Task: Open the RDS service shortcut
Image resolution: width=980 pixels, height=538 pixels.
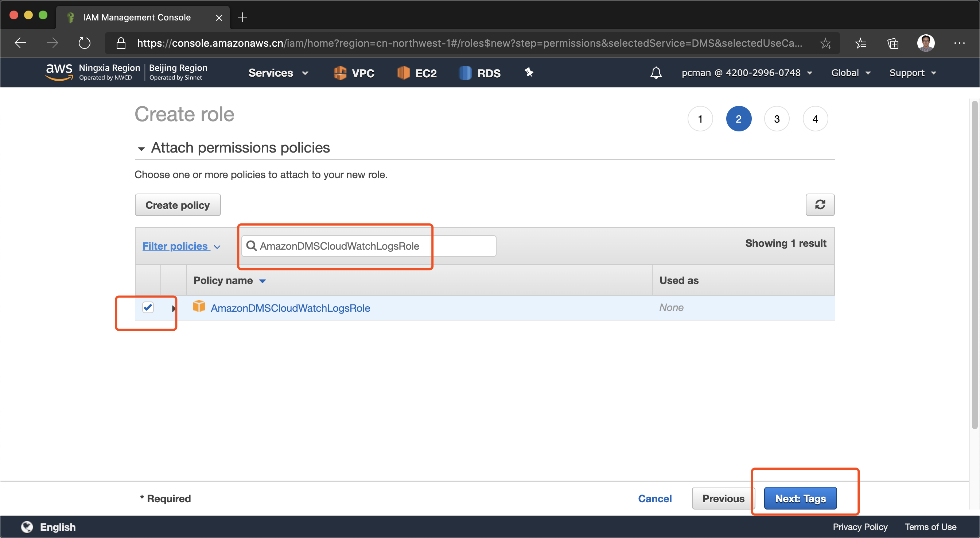Action: [x=479, y=73]
